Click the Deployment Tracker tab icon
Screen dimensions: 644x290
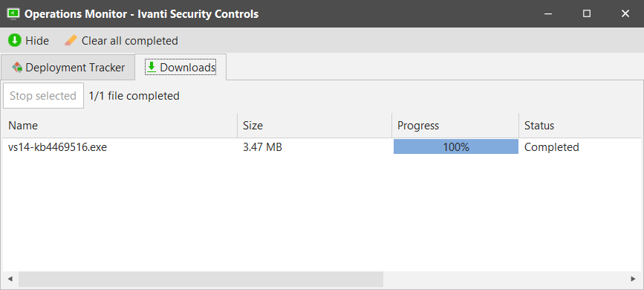(17, 67)
